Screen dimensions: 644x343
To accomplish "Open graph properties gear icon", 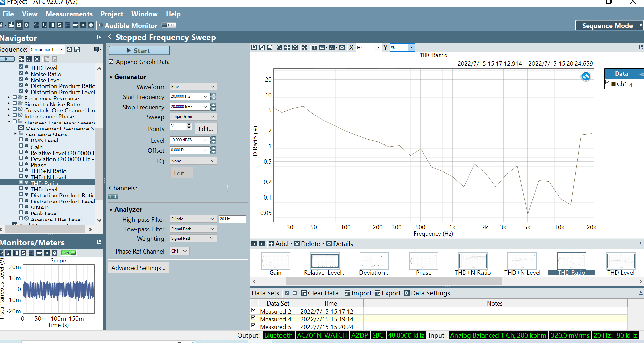I will [x=342, y=47].
